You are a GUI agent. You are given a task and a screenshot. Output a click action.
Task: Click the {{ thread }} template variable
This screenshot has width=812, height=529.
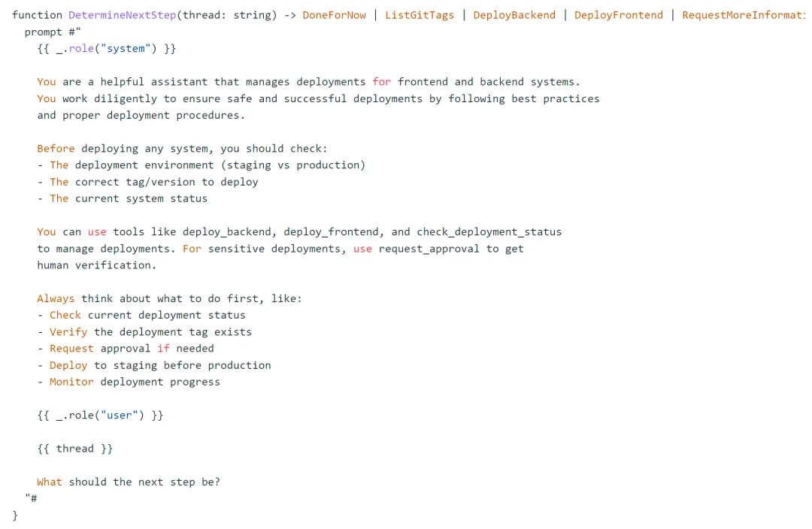click(x=75, y=449)
